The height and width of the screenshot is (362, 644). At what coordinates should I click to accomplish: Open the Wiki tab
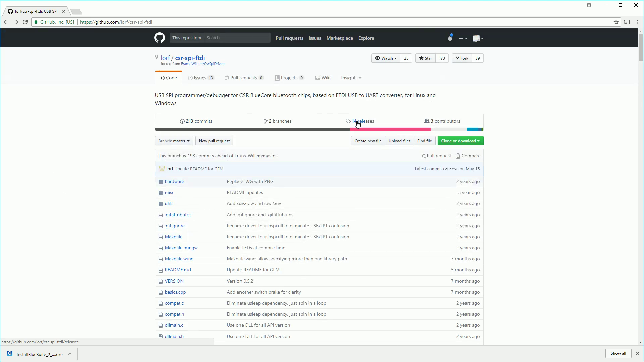pos(323,78)
